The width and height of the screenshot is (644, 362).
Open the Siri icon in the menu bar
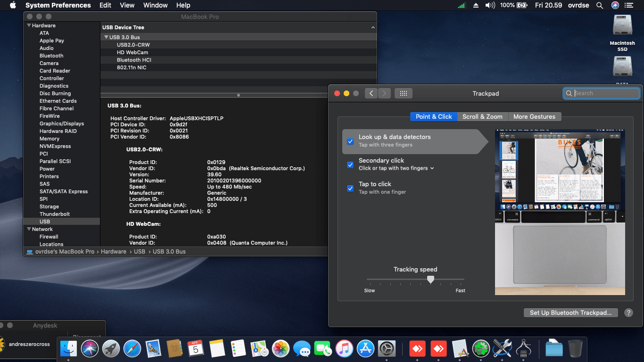click(x=615, y=5)
